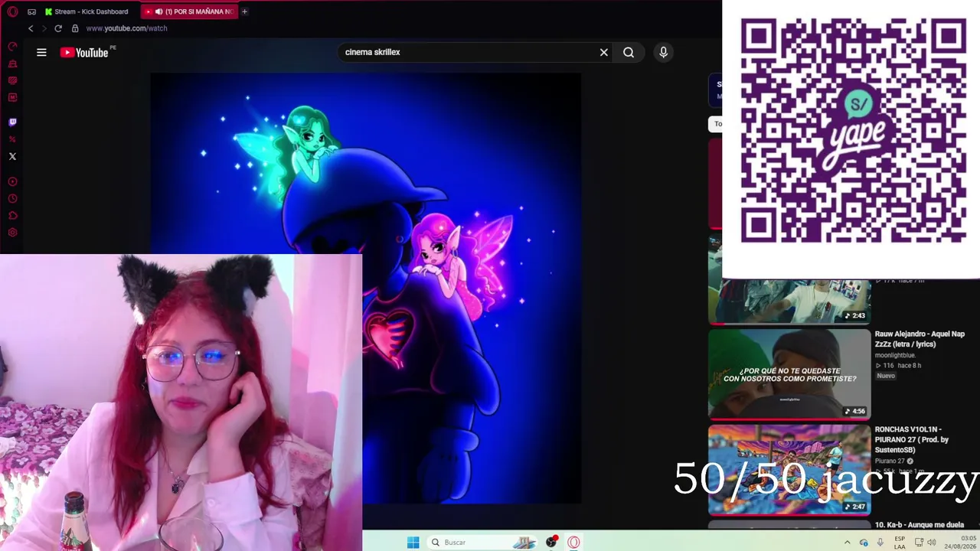This screenshot has height=551, width=980.
Task: Open OBS Studio from the taskbar
Action: coord(551,542)
